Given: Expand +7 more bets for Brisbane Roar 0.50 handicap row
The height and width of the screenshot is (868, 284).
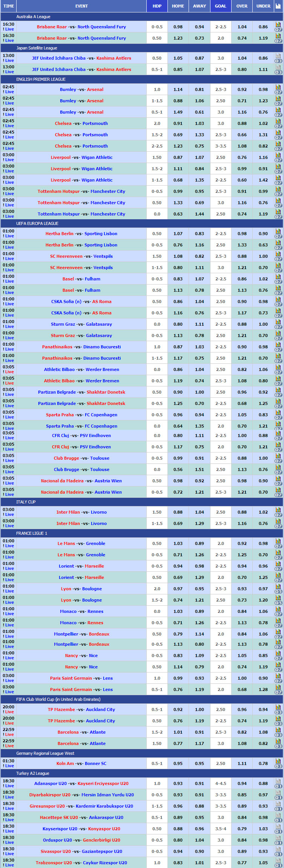Looking at the screenshot, I should tap(278, 41).
